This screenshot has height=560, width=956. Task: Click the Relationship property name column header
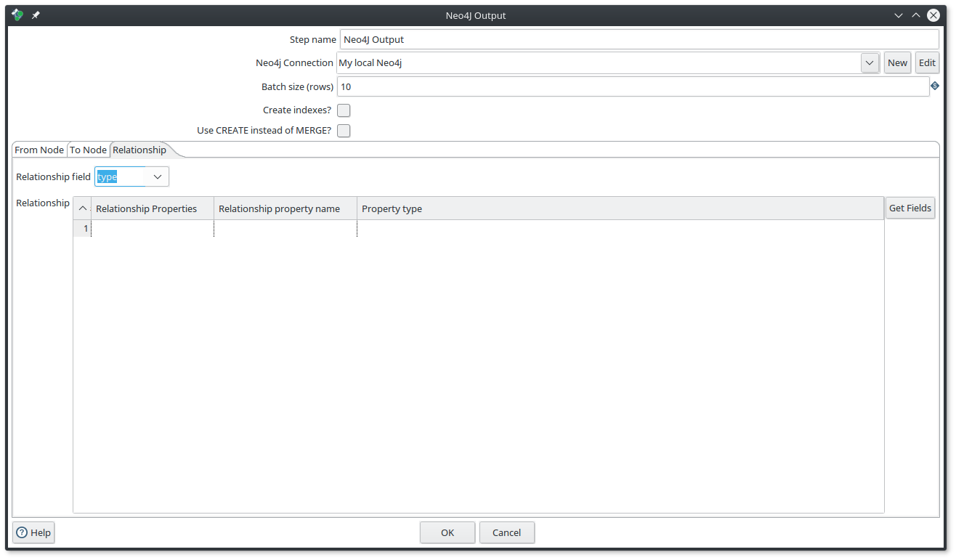pos(285,208)
